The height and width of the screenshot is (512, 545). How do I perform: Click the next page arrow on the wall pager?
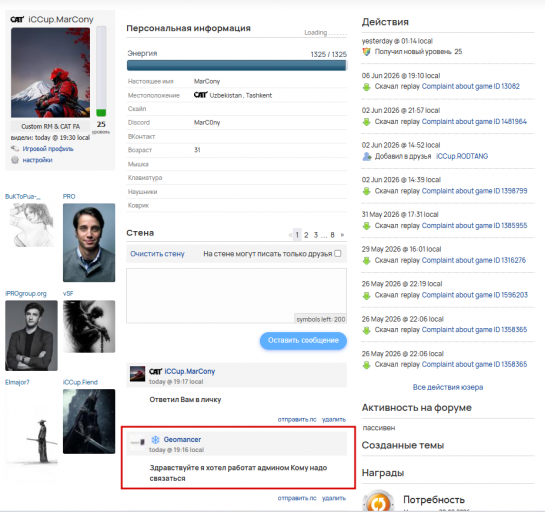pos(342,235)
